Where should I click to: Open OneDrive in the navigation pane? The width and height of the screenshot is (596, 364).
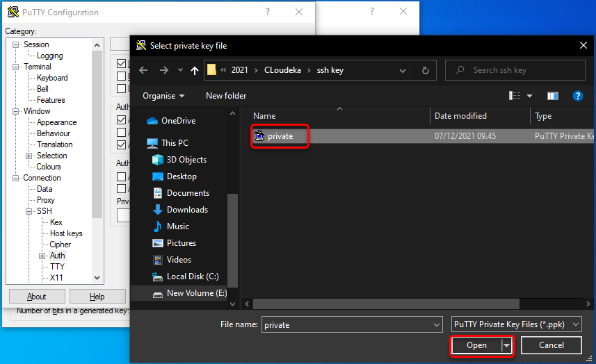(178, 120)
